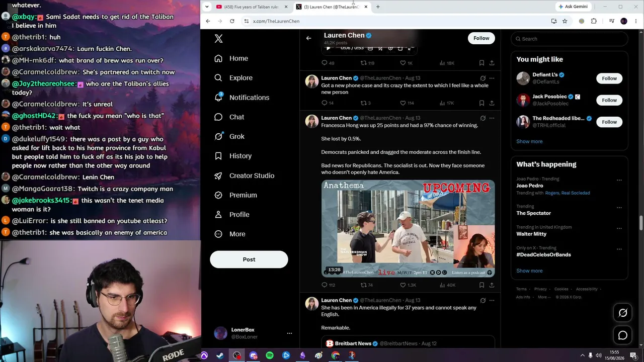
Task: Focus the X search box
Action: pyautogui.click(x=570, y=39)
